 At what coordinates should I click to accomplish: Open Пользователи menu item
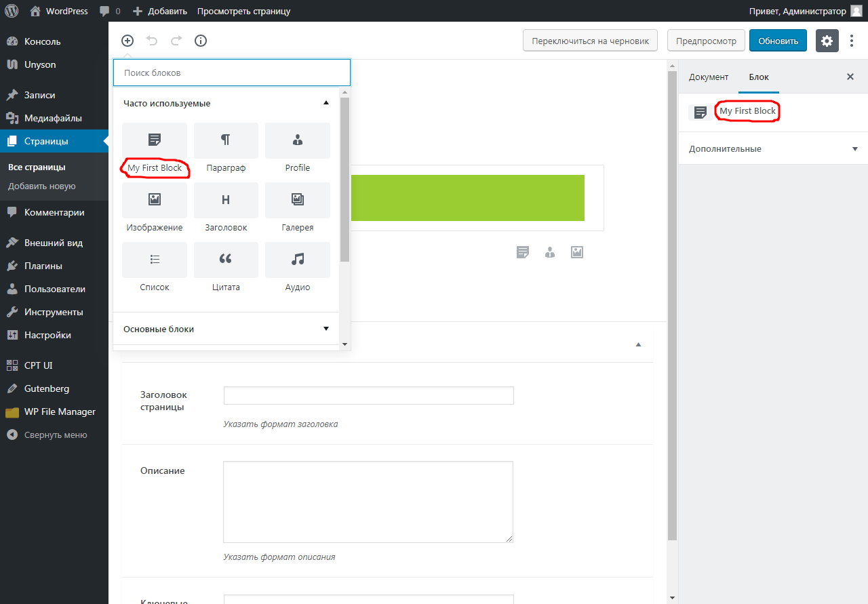point(54,289)
